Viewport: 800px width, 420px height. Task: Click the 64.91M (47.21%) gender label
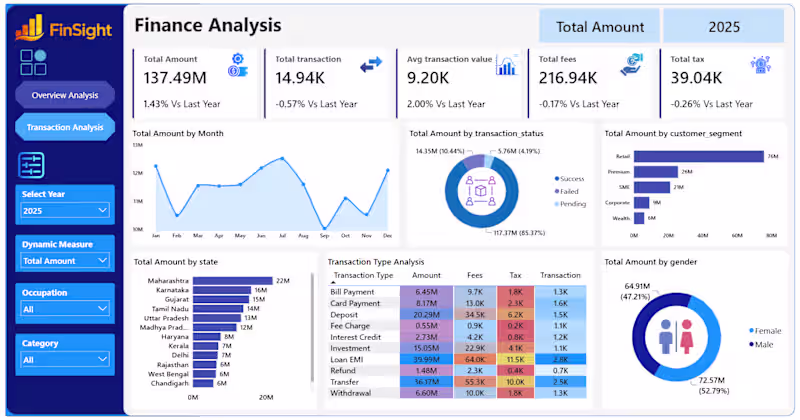[x=636, y=291]
